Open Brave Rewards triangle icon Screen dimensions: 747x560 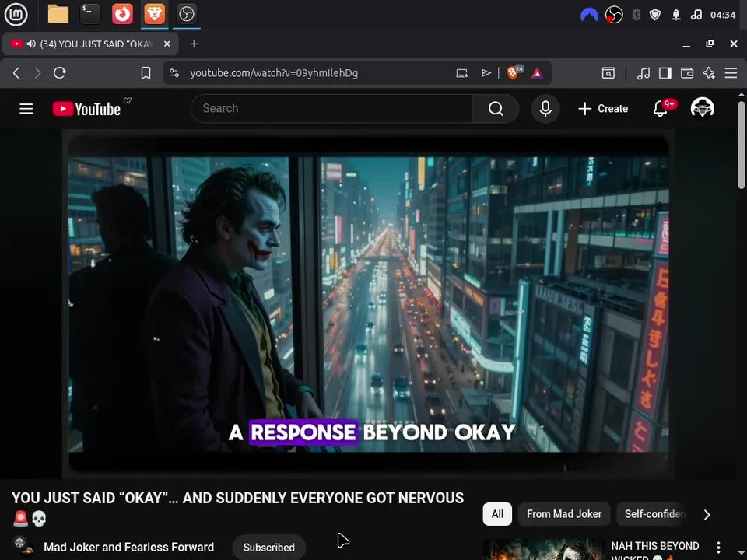pos(537,73)
